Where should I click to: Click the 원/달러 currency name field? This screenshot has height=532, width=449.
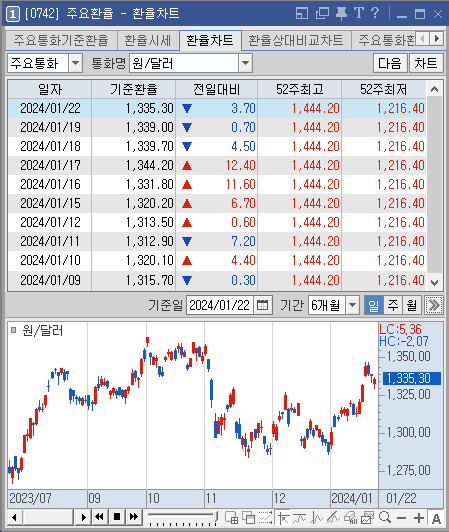coord(184,63)
